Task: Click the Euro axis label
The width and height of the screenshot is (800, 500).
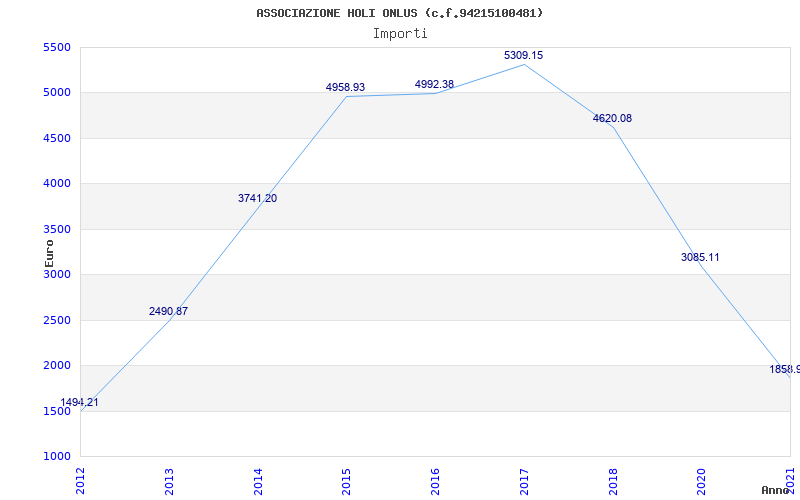Action: pyautogui.click(x=49, y=253)
